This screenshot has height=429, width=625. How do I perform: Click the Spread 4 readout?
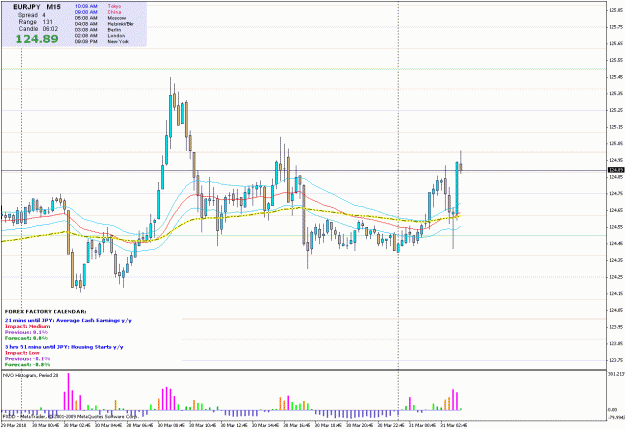click(x=31, y=15)
